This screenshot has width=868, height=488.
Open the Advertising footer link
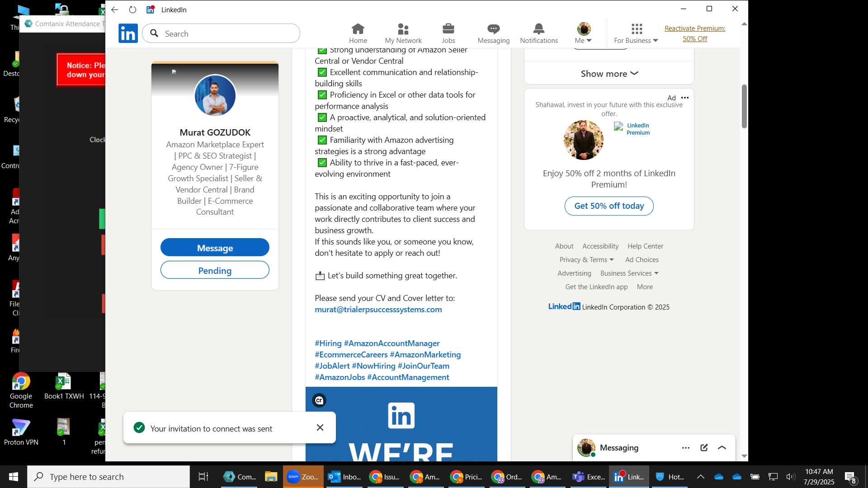pyautogui.click(x=574, y=273)
